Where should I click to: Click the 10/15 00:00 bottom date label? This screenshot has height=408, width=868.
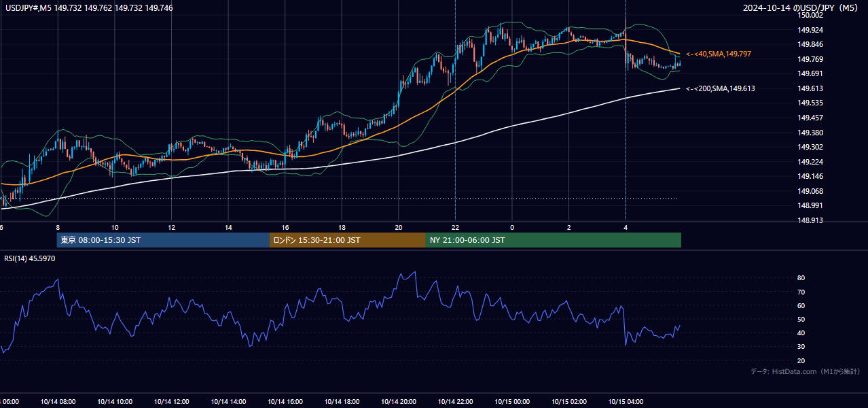[x=512, y=401]
